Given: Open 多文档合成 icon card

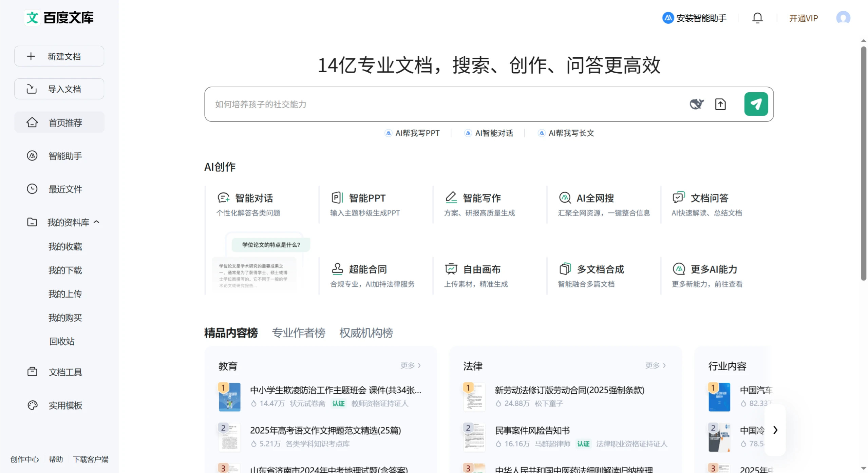Looking at the screenshot, I should (565, 269).
